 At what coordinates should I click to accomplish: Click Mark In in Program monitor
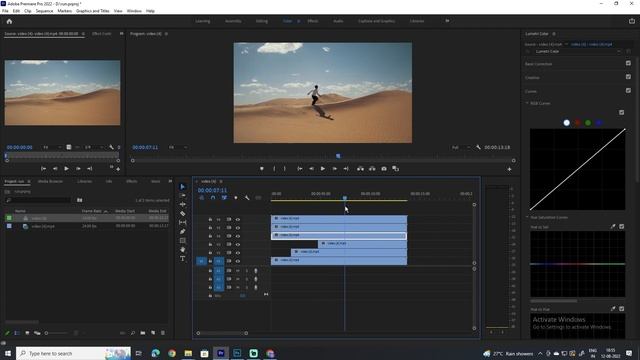274,169
